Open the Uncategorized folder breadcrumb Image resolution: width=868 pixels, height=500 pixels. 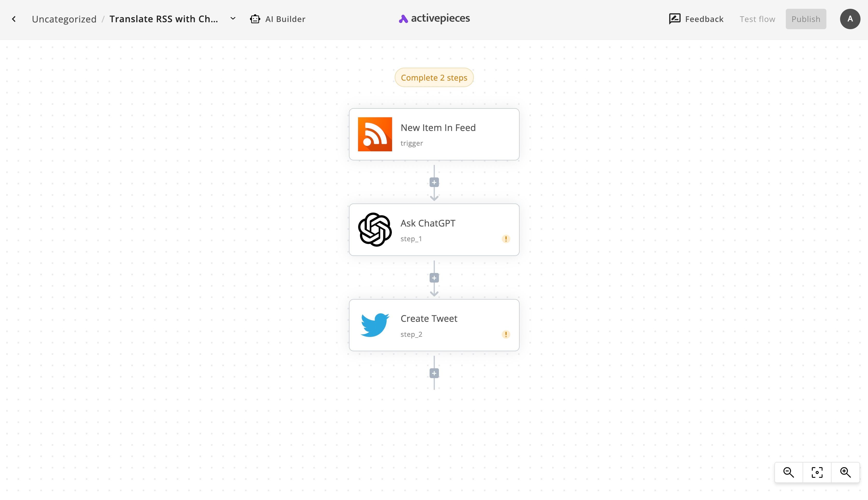click(64, 19)
